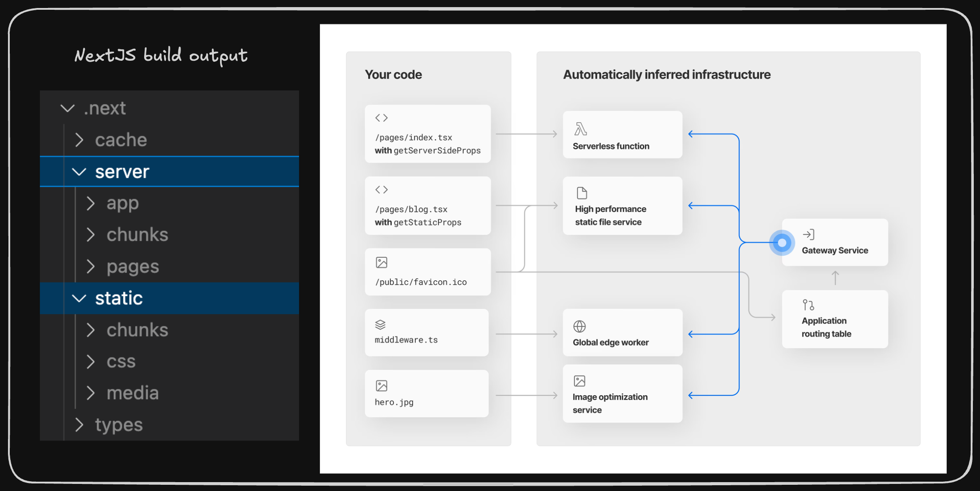Expand the types folder chevron
This screenshot has width=980, height=491.
[x=79, y=424]
